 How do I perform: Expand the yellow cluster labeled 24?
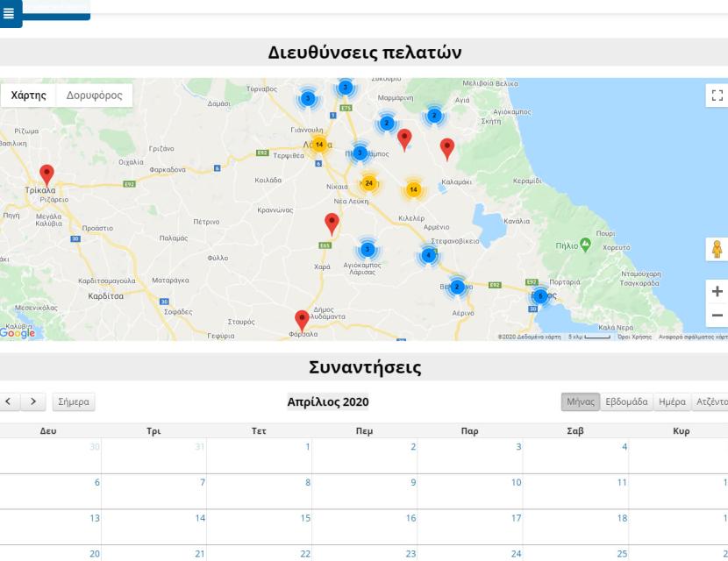pos(368,183)
